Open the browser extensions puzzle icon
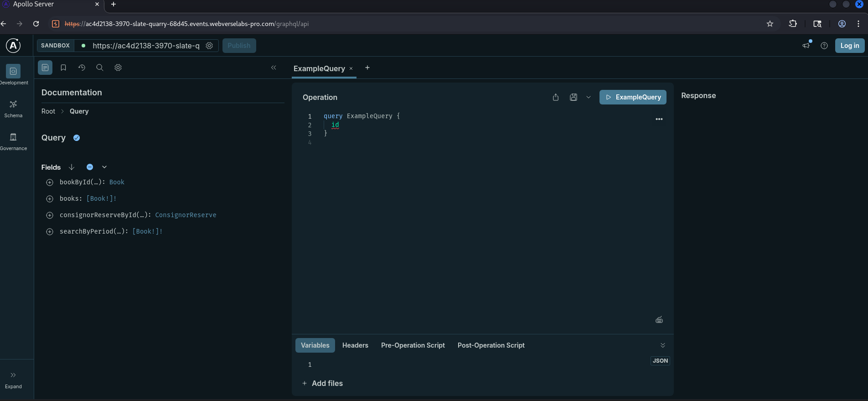This screenshot has height=401, width=868. click(x=793, y=24)
